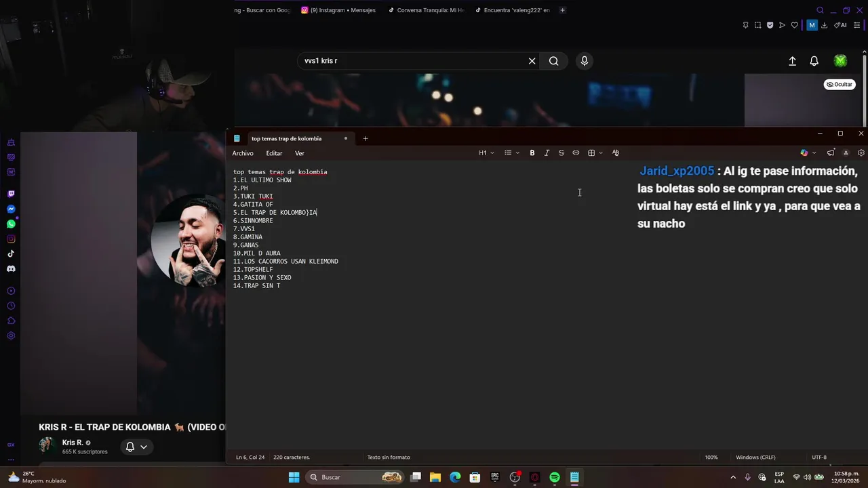Click the line '11.LOS CACORROS USAN KLEIMOND'
The height and width of the screenshot is (488, 868).
pos(285,262)
